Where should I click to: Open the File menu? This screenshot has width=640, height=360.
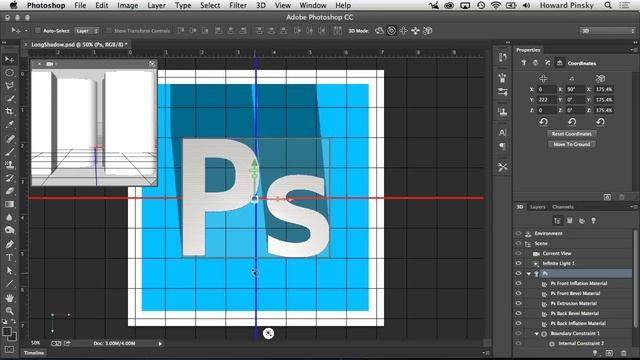pyautogui.click(x=80, y=5)
